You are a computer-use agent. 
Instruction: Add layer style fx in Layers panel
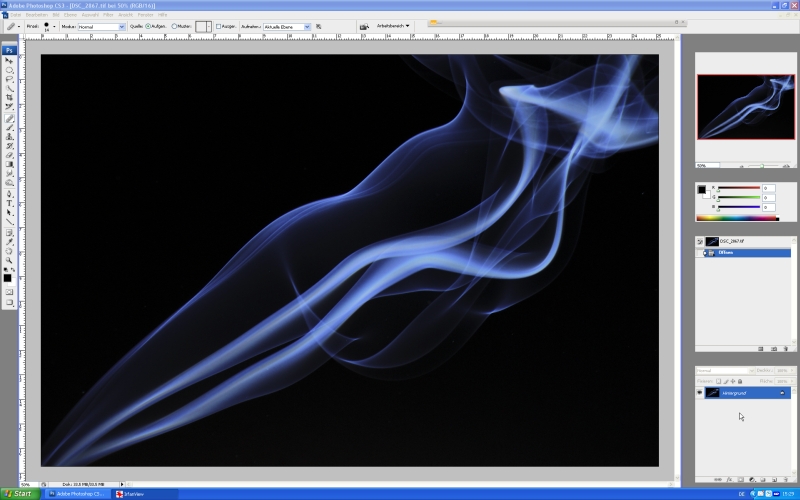[729, 480]
